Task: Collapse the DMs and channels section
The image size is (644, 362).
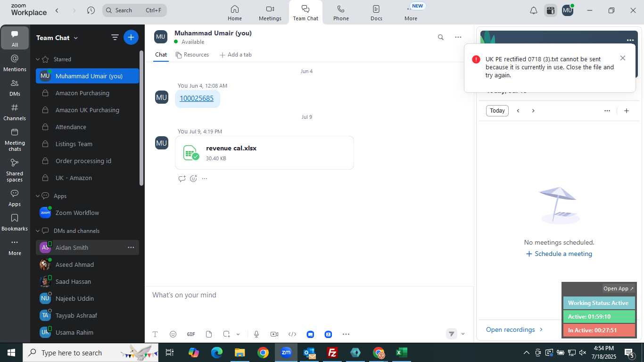Action: pyautogui.click(x=38, y=231)
